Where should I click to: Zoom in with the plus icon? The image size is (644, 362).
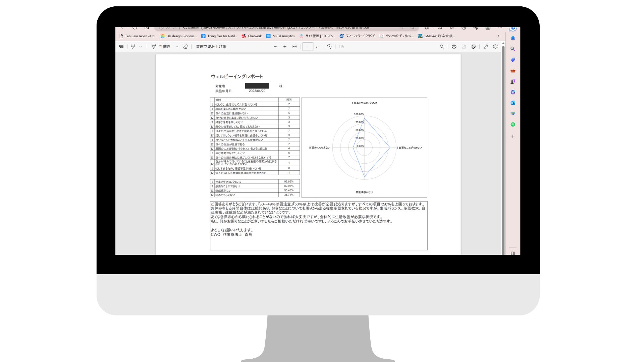tap(285, 47)
